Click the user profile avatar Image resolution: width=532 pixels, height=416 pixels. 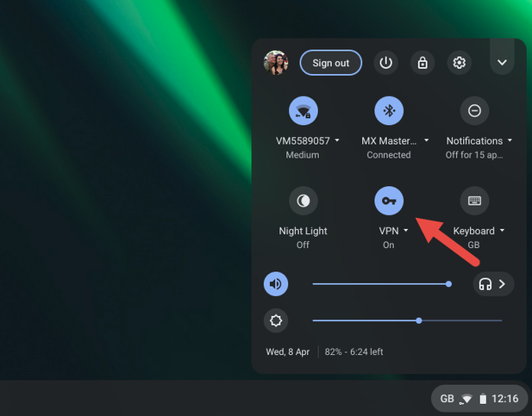click(x=276, y=63)
